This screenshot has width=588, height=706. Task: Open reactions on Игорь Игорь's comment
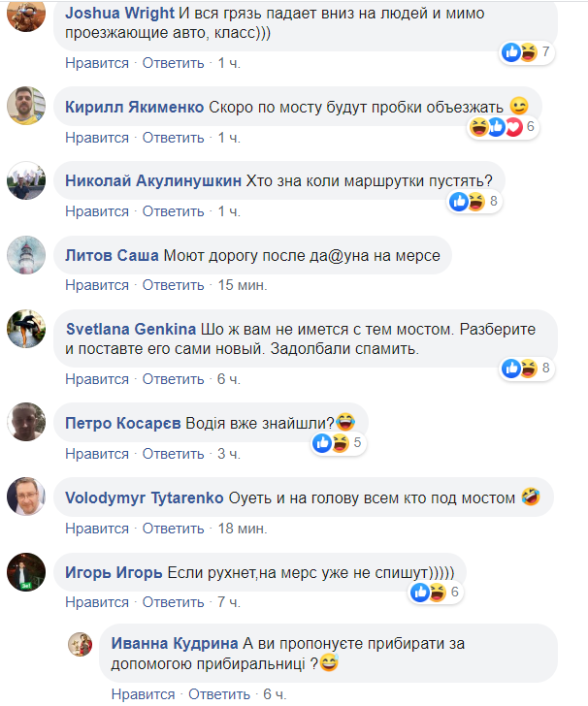click(436, 593)
